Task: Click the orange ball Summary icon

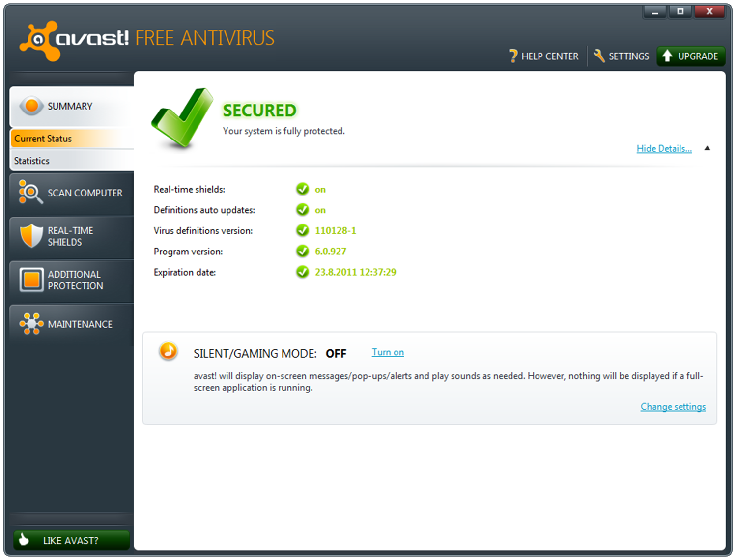Action: pyautogui.click(x=31, y=106)
